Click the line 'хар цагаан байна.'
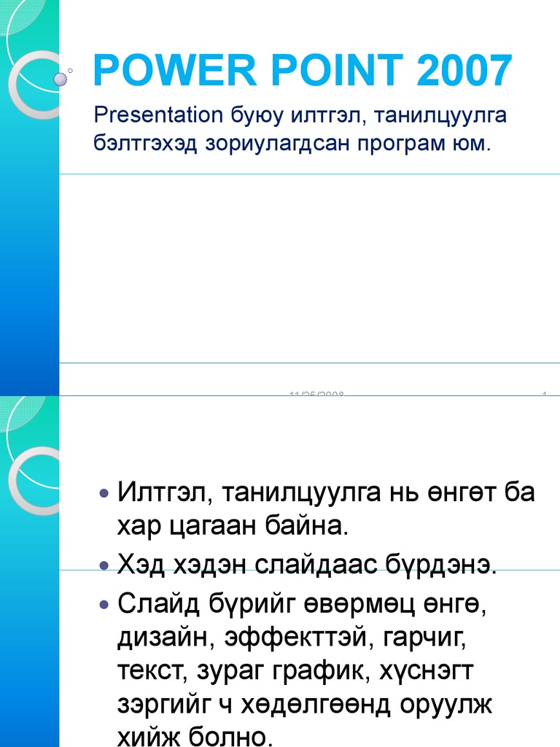Screen dimensions: 560x747 click(x=233, y=526)
